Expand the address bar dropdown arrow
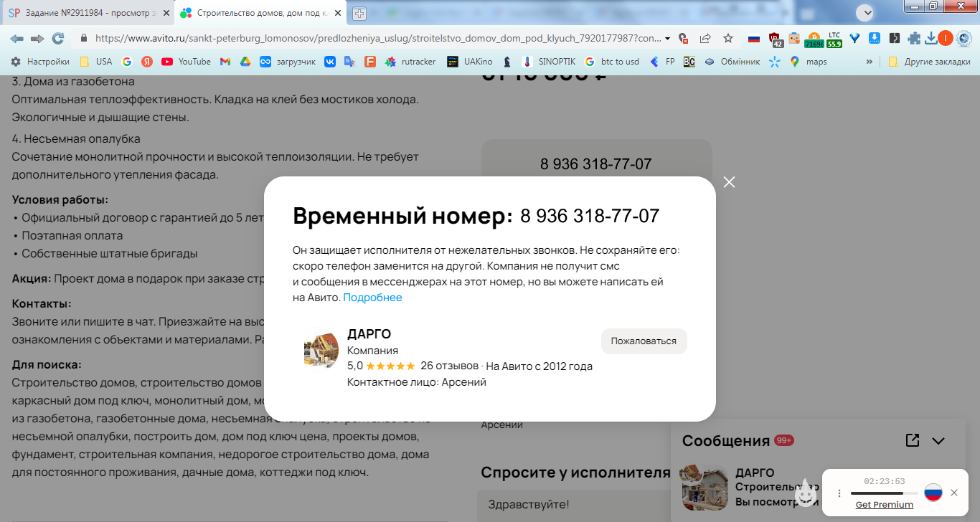Image resolution: width=980 pixels, height=522 pixels. pyautogui.click(x=668, y=39)
